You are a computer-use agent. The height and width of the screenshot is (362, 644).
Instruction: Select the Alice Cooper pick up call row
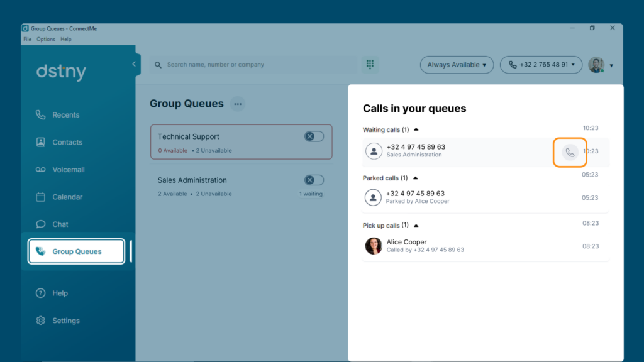coord(486,246)
